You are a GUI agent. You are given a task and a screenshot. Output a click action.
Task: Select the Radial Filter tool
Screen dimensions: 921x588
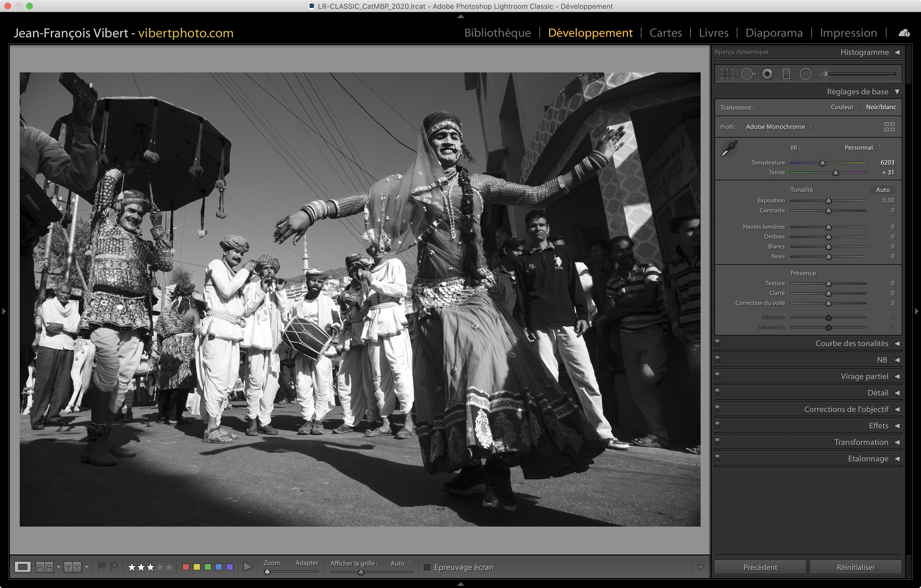[x=806, y=74]
